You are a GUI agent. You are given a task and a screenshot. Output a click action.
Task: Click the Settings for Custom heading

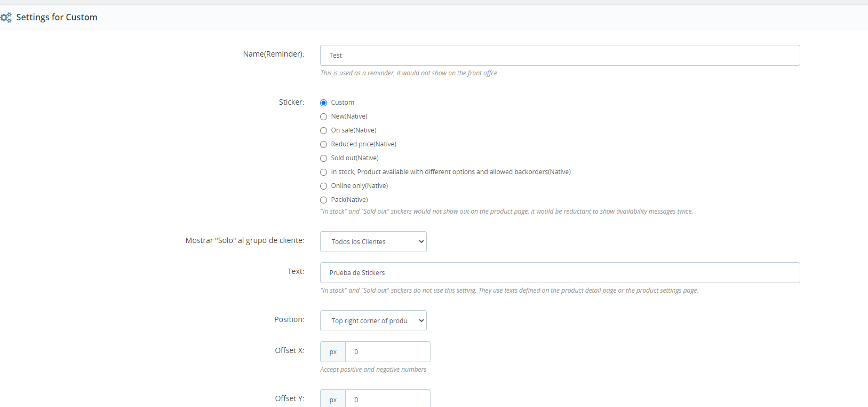coord(57,17)
